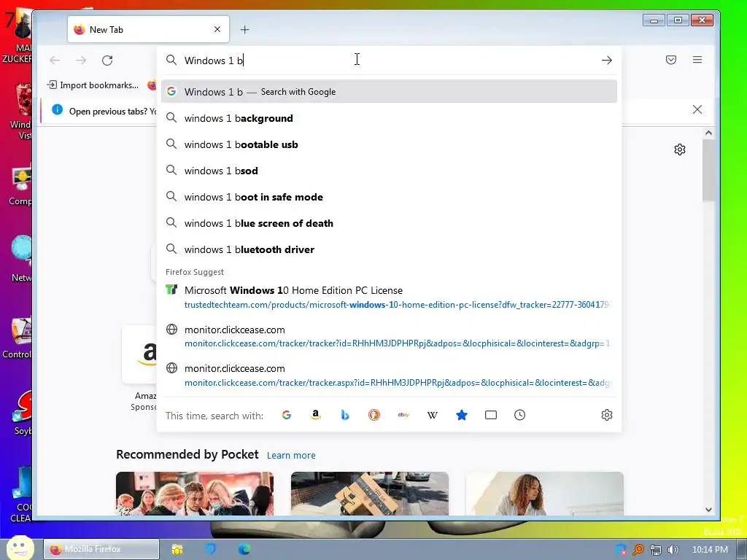Dismiss the Open previous tabs notification
The height and width of the screenshot is (560, 747).
697,109
